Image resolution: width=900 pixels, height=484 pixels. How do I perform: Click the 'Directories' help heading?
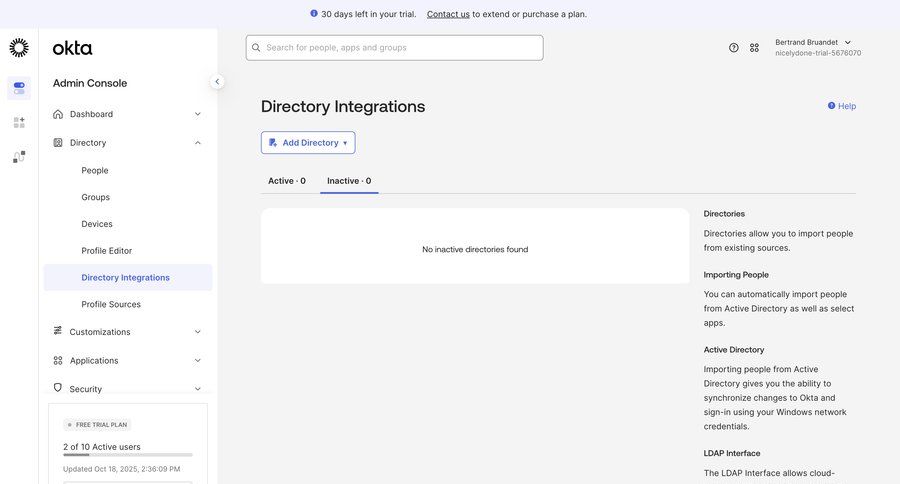724,214
